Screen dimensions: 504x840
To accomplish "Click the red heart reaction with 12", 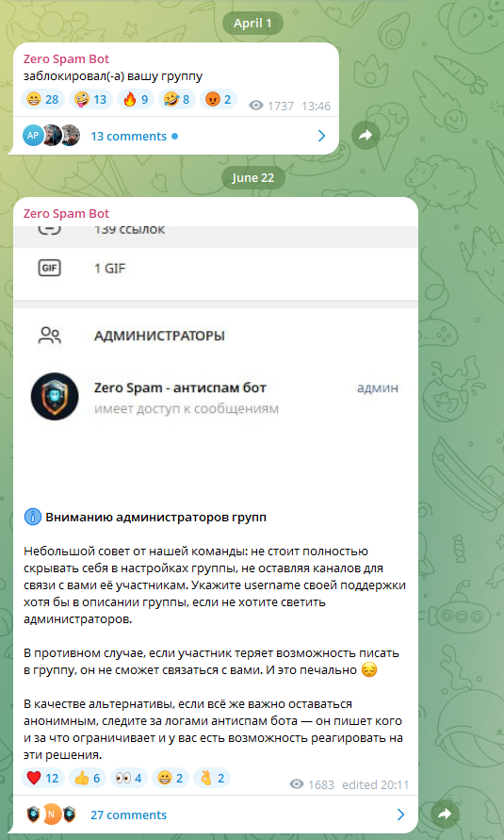I will point(42,778).
